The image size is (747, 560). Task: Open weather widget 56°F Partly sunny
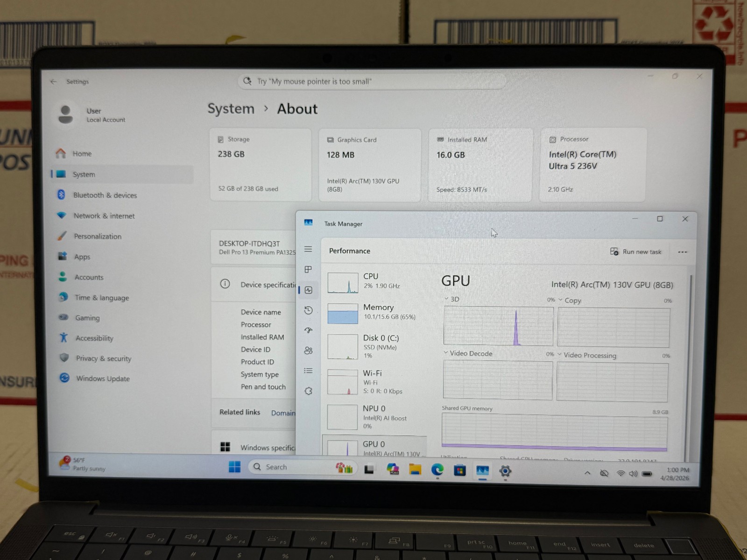tap(83, 463)
